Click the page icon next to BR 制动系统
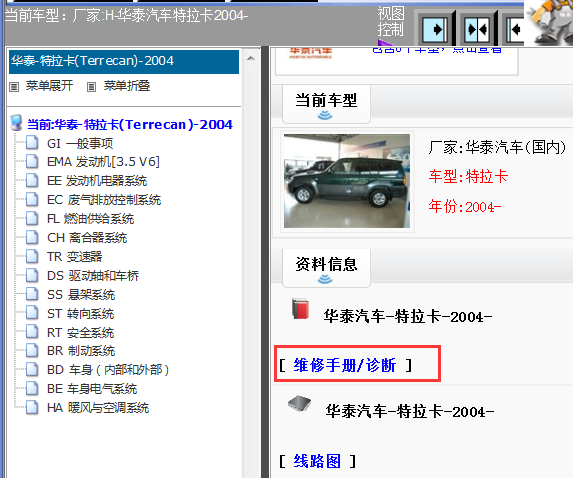This screenshot has height=478, width=573. pyautogui.click(x=32, y=350)
